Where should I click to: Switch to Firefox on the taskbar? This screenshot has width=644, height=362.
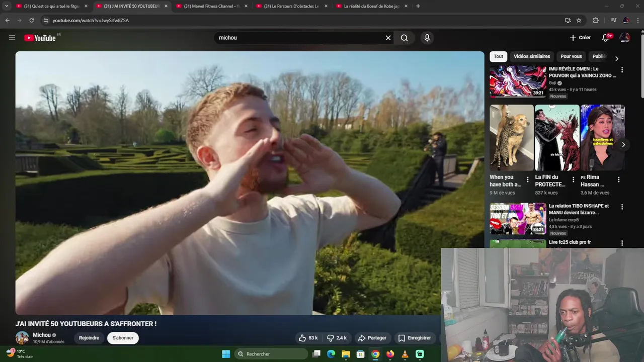point(390,354)
